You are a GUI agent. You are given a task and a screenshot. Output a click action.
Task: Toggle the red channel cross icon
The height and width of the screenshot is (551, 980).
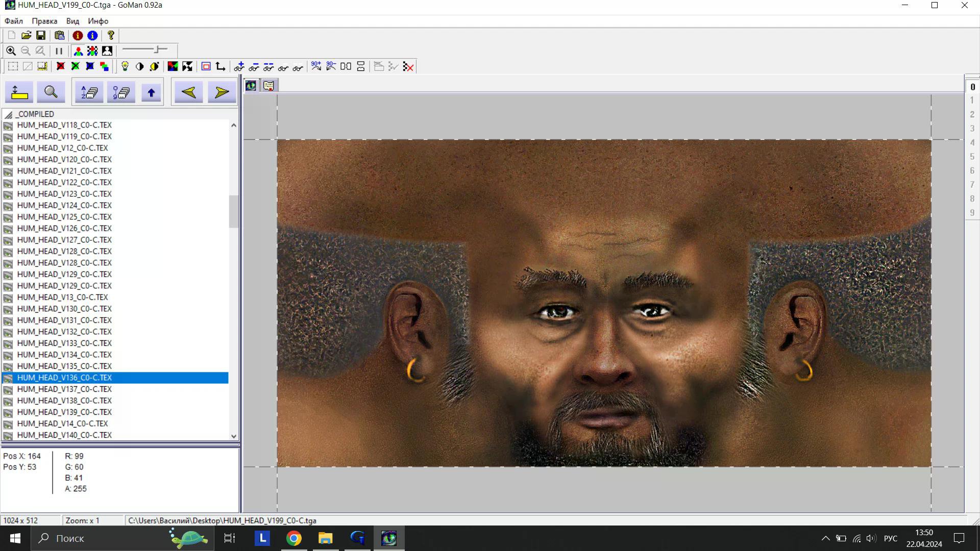61,66
